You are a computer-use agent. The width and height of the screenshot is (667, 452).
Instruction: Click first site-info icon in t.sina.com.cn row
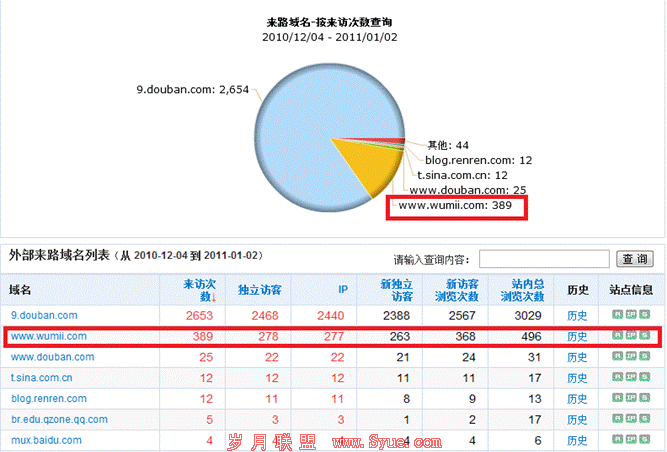pos(618,377)
